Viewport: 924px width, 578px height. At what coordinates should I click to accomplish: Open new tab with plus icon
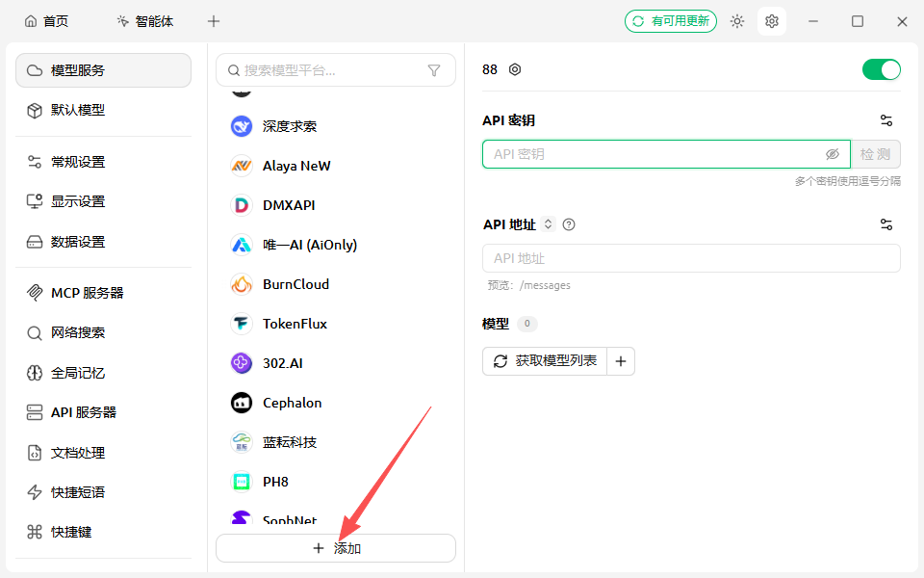pos(214,21)
